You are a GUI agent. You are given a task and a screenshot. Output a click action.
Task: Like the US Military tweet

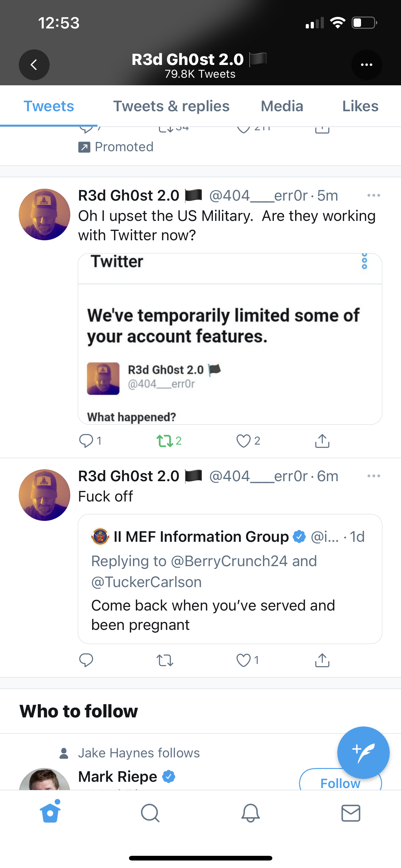pos(243,441)
